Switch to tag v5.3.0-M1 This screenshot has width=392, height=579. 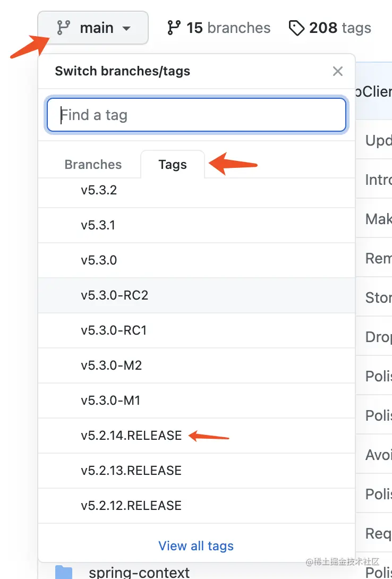(x=111, y=401)
